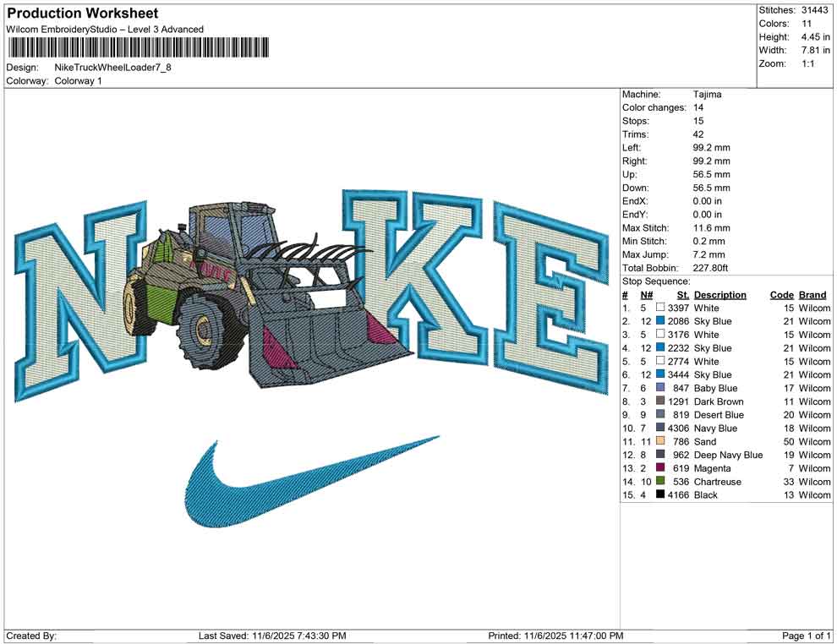Select the Brand column heading

point(812,295)
